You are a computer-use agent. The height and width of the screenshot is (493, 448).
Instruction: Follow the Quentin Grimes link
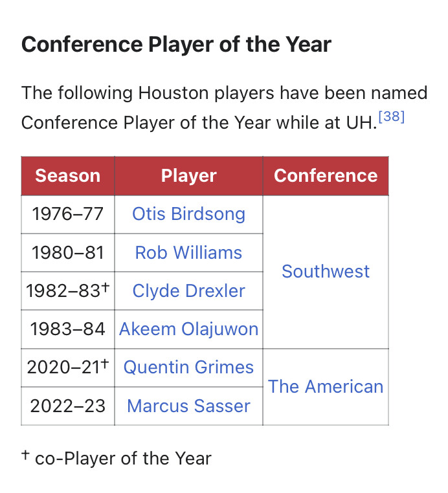[x=188, y=367]
